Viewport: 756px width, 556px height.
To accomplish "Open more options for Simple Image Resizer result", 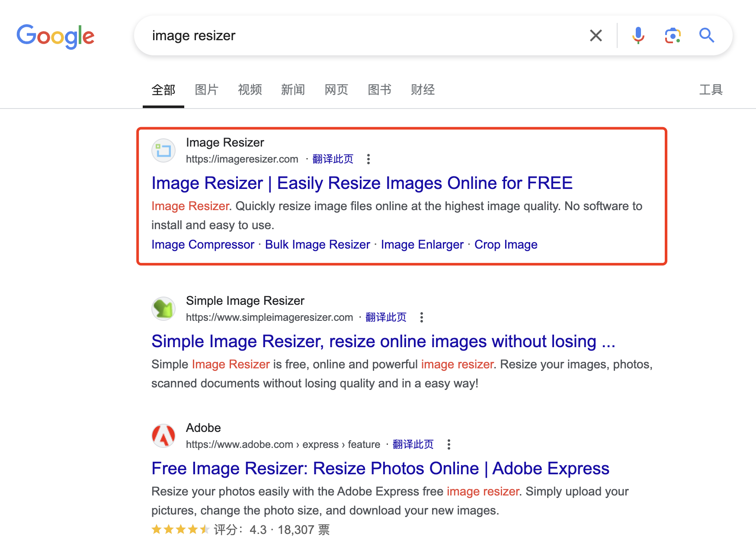I will pos(422,317).
